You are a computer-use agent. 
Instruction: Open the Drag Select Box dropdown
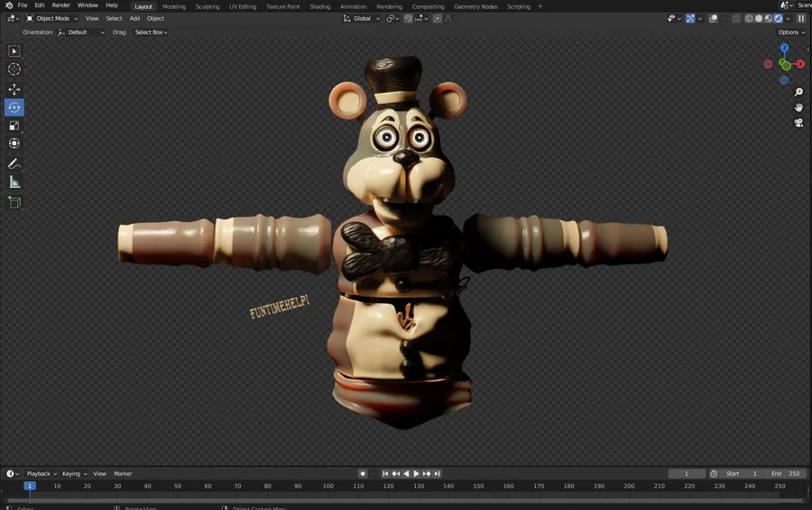pos(151,32)
